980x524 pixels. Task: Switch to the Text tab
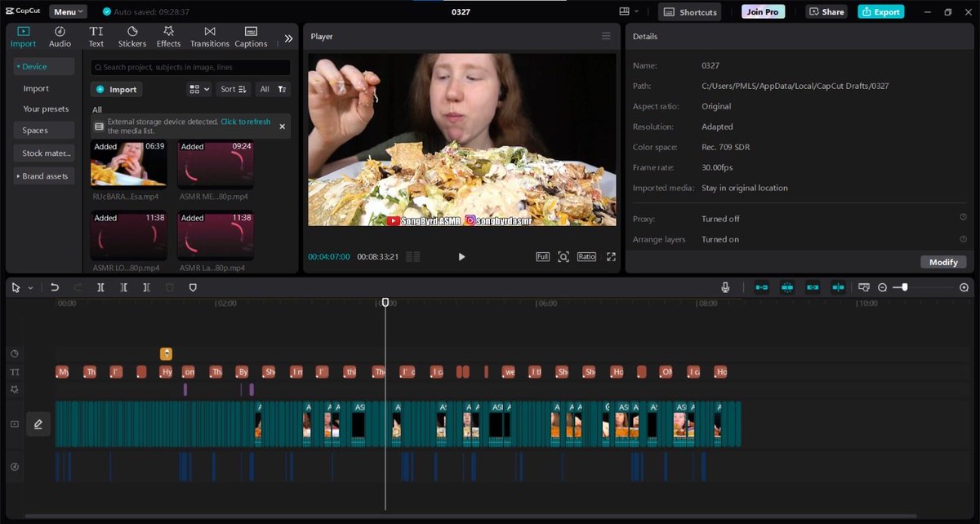tap(96, 37)
